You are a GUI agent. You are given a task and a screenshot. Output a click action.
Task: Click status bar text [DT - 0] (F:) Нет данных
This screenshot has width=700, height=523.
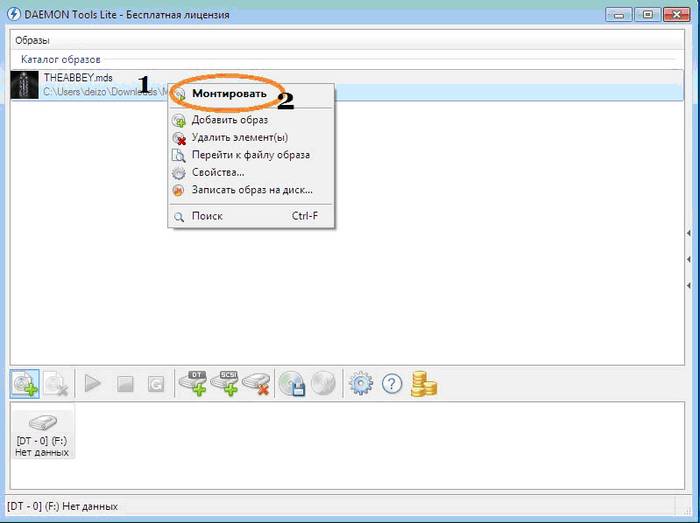(62, 506)
